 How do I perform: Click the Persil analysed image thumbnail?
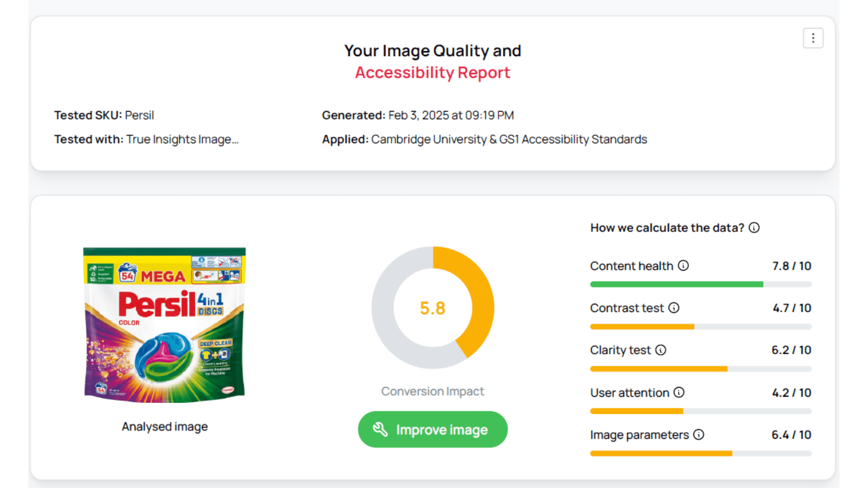[165, 324]
